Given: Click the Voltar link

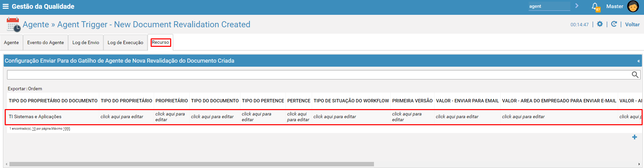Looking at the screenshot, I should tap(632, 25).
